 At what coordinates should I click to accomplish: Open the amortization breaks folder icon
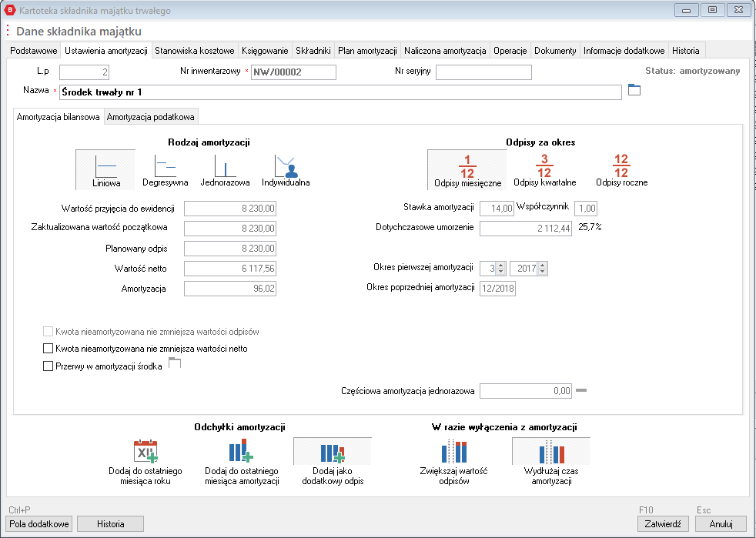(x=175, y=363)
